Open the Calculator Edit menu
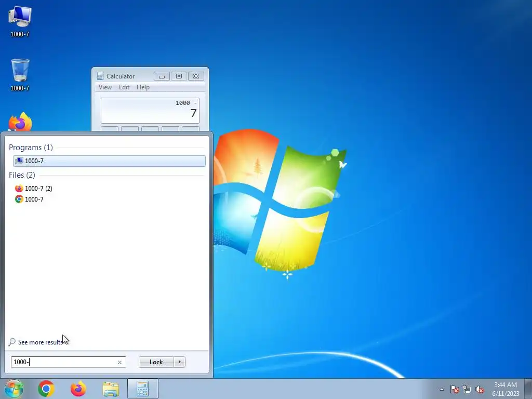 point(124,87)
